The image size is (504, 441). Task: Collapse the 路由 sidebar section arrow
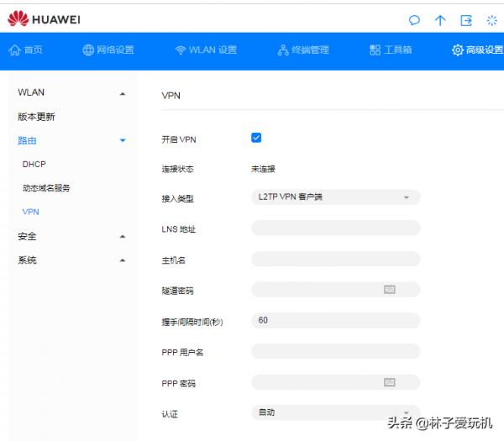[x=123, y=140]
